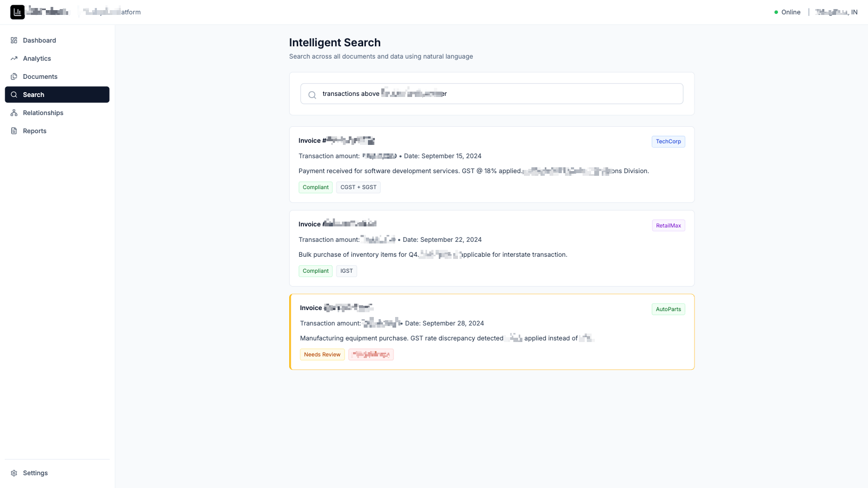This screenshot has width=868, height=488.
Task: Open the Relationships view
Action: [57, 113]
